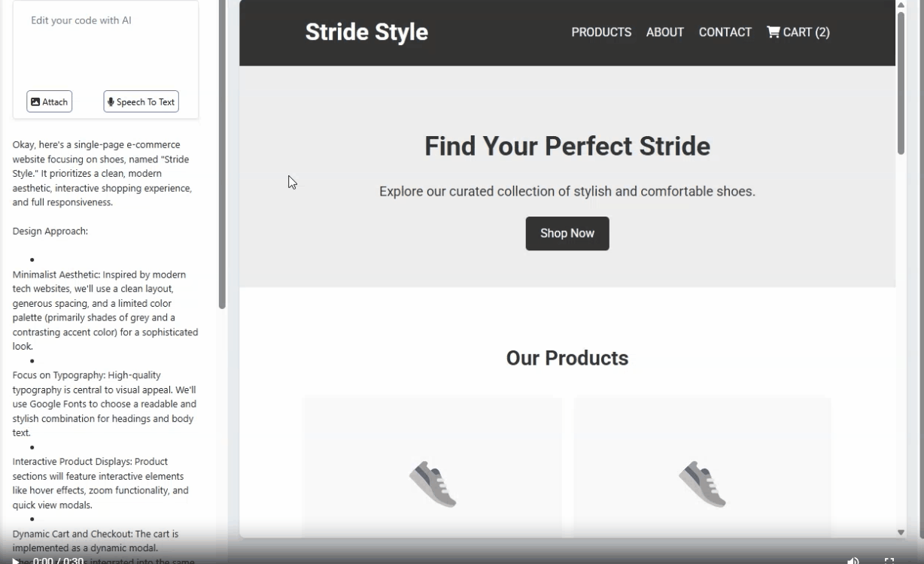Click the preview scrollbar up arrow
The width and height of the screenshot is (924, 564).
coord(901,5)
